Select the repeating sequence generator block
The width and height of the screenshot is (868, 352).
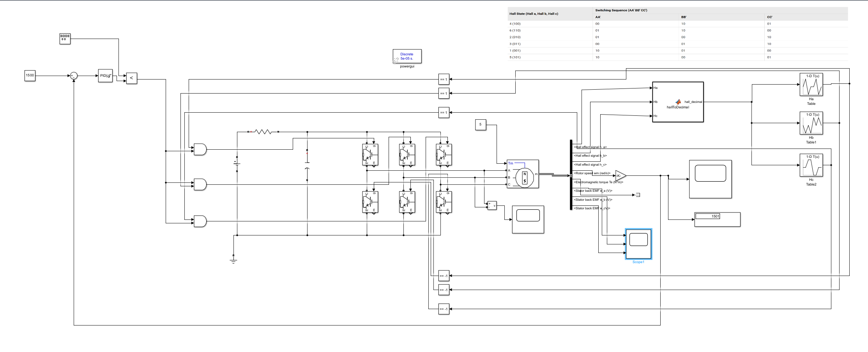pyautogui.click(x=65, y=39)
